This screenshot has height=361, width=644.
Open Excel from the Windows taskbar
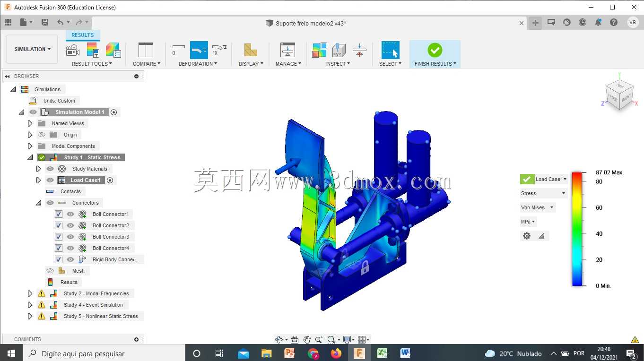click(382, 353)
